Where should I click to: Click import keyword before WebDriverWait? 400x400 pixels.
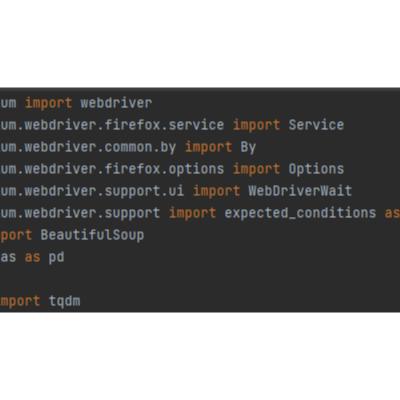coord(216,191)
